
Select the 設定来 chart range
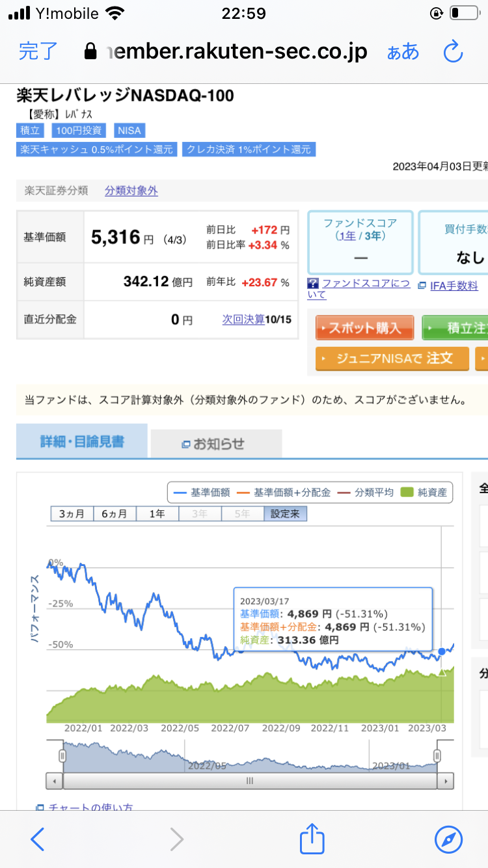point(286,513)
